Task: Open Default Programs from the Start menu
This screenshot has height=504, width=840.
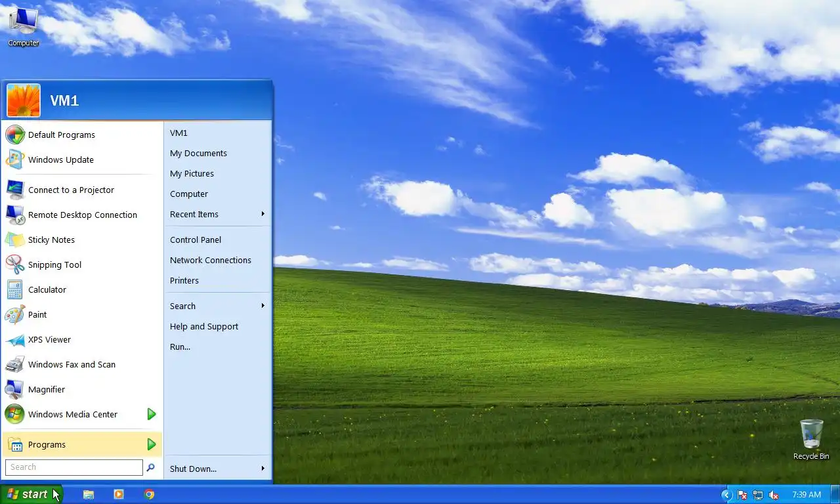Action: pyautogui.click(x=82, y=135)
